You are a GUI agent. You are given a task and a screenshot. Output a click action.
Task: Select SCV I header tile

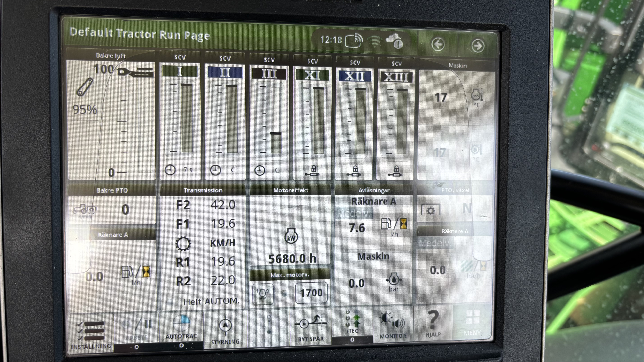[180, 71]
